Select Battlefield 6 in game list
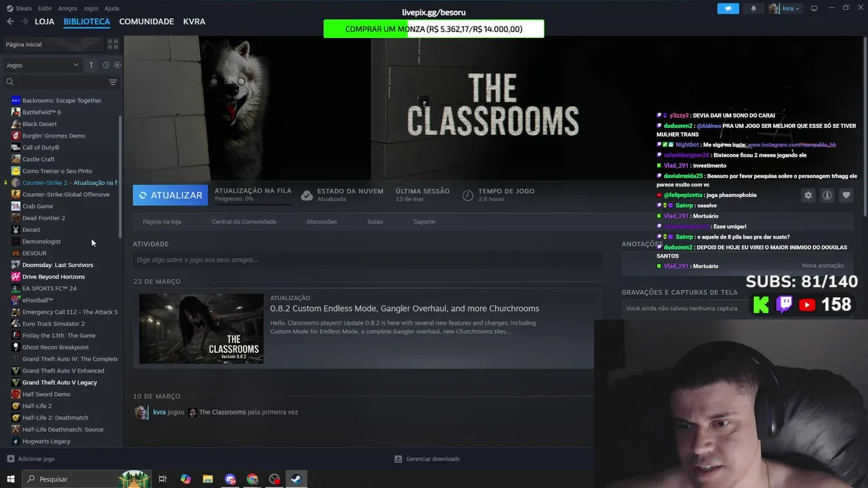This screenshot has width=868, height=488. click(41, 112)
